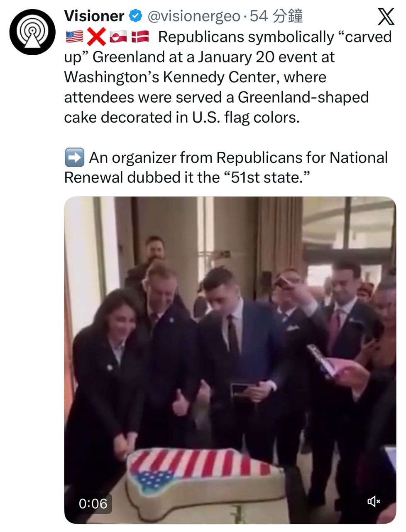Click the blue right-arrow emoji

point(74,158)
